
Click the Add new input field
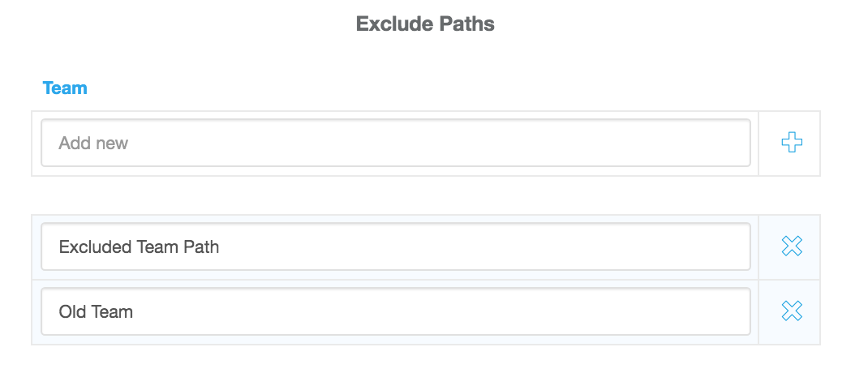395,144
